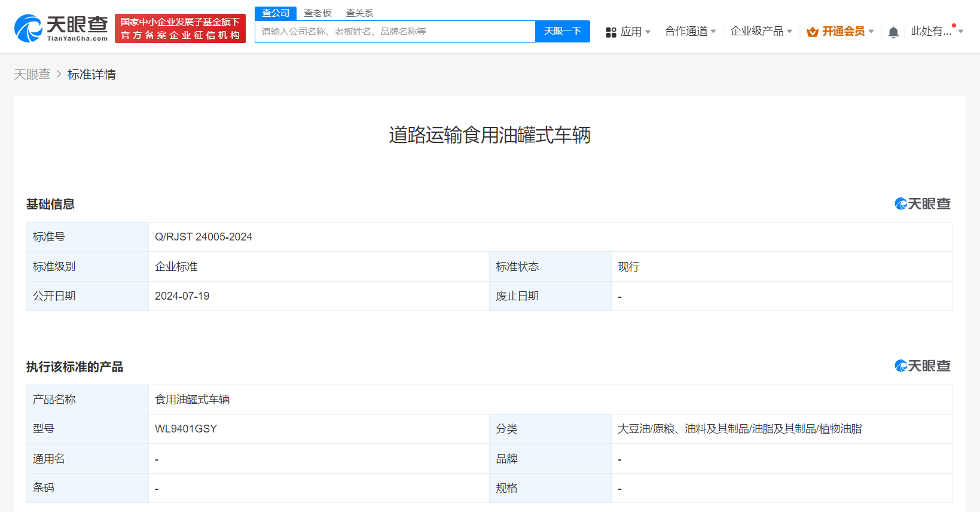Click the 条码 label cell

click(87, 488)
